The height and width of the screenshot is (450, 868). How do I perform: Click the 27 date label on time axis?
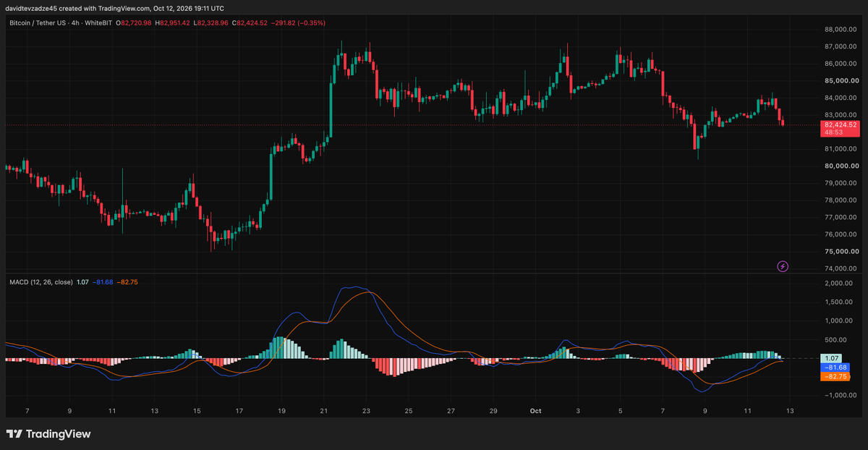pos(451,411)
